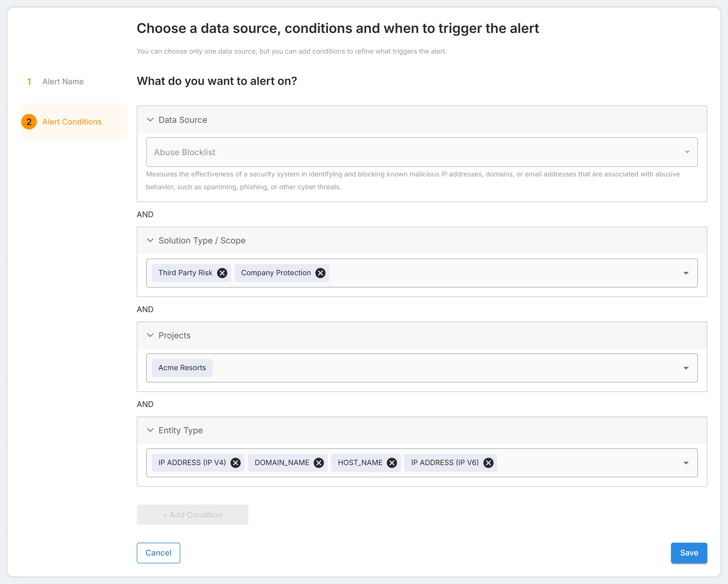Click the Third Party Risk tag label
The height and width of the screenshot is (584, 728).
pos(185,273)
